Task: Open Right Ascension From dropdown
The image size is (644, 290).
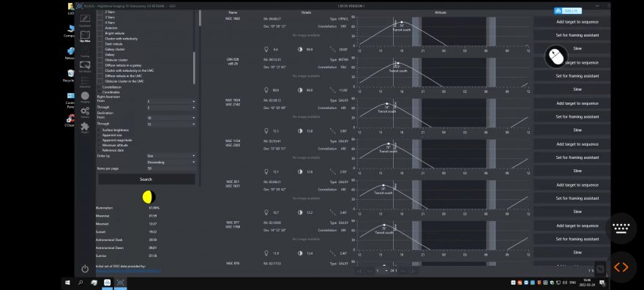Action: [171, 102]
